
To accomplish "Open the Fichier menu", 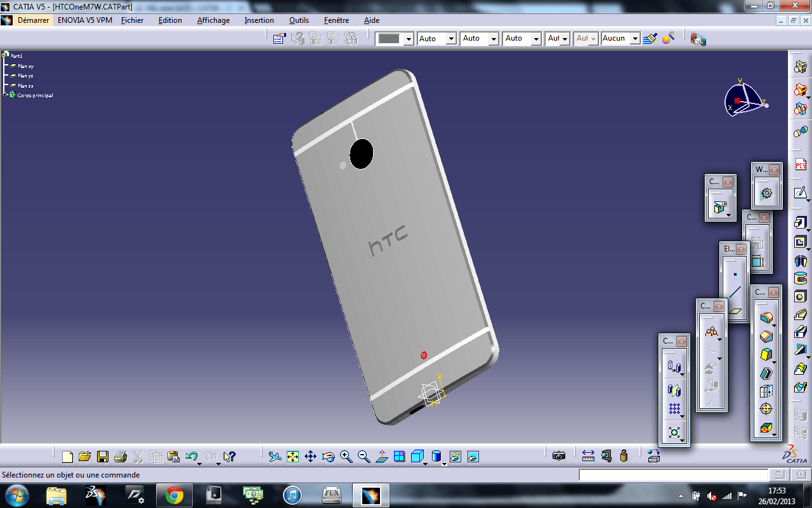I will [x=132, y=20].
